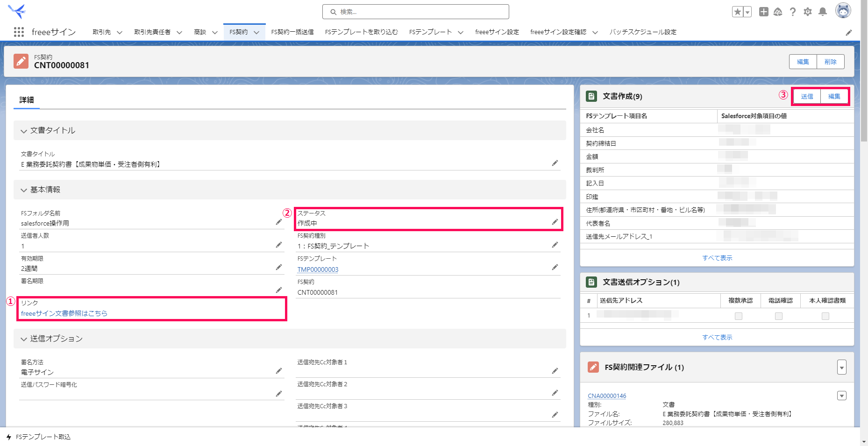Edit 送信者人数 field pencil icon
This screenshot has height=446, width=868.
pos(279,245)
